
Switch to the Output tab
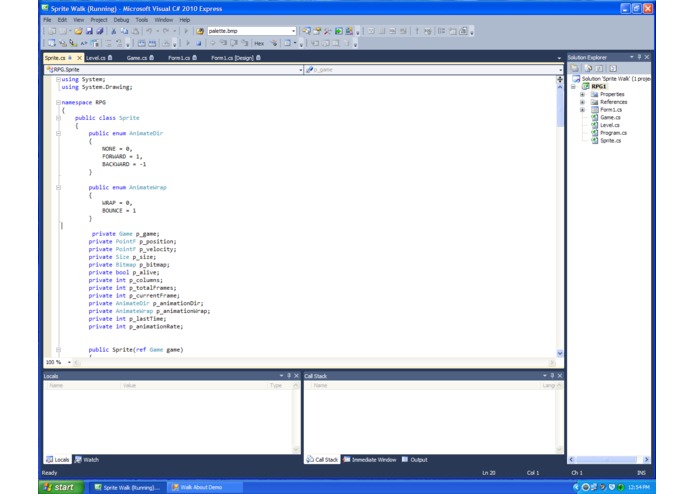415,459
